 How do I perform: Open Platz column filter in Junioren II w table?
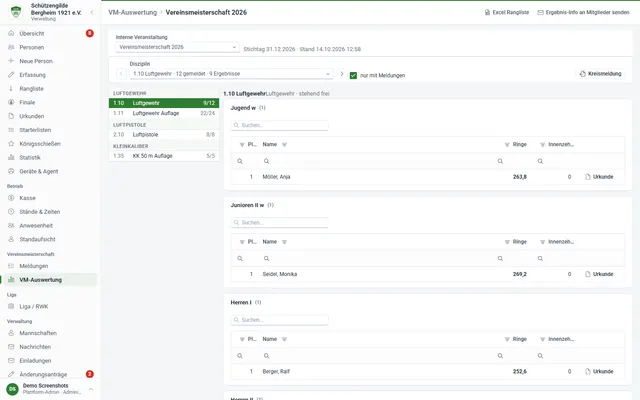(x=242, y=242)
